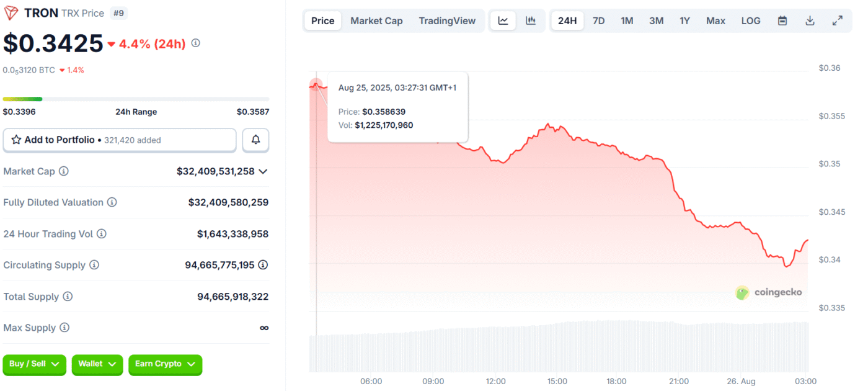Click the info icon next to Fully Diluted Valuation
This screenshot has height=391, width=868.
pos(112,202)
